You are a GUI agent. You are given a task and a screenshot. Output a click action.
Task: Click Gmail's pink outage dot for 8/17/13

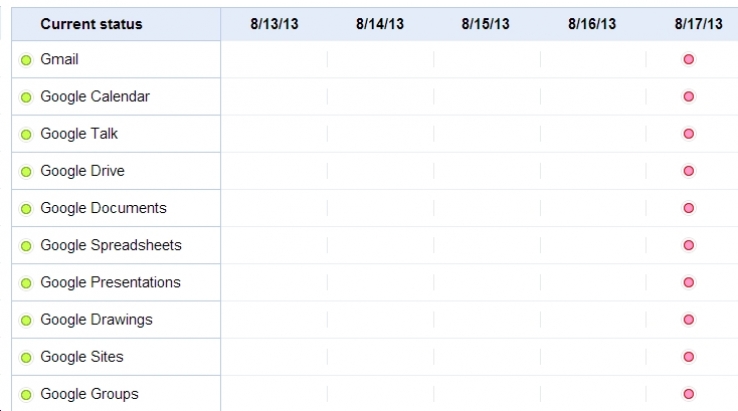[688, 60]
